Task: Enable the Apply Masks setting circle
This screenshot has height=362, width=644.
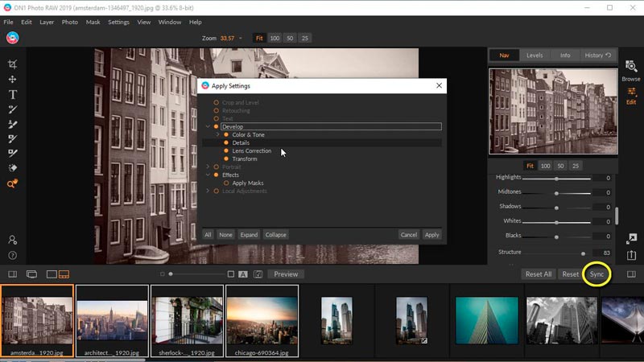Action: (x=226, y=183)
